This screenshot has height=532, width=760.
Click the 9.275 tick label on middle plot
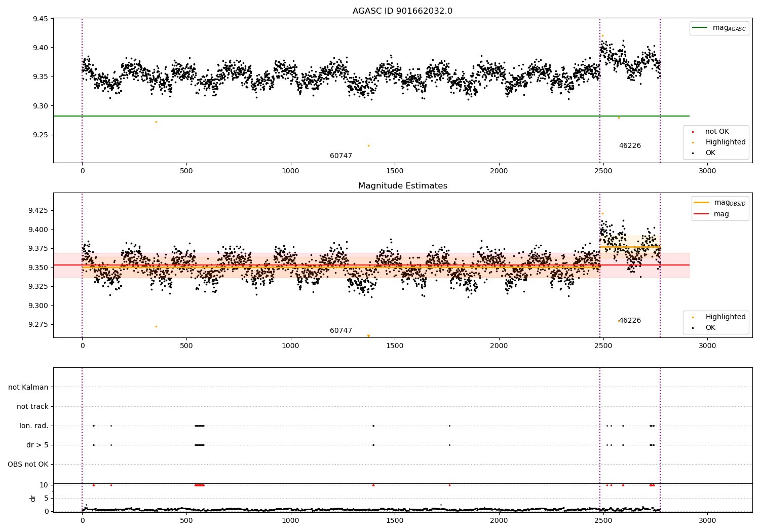point(38,325)
